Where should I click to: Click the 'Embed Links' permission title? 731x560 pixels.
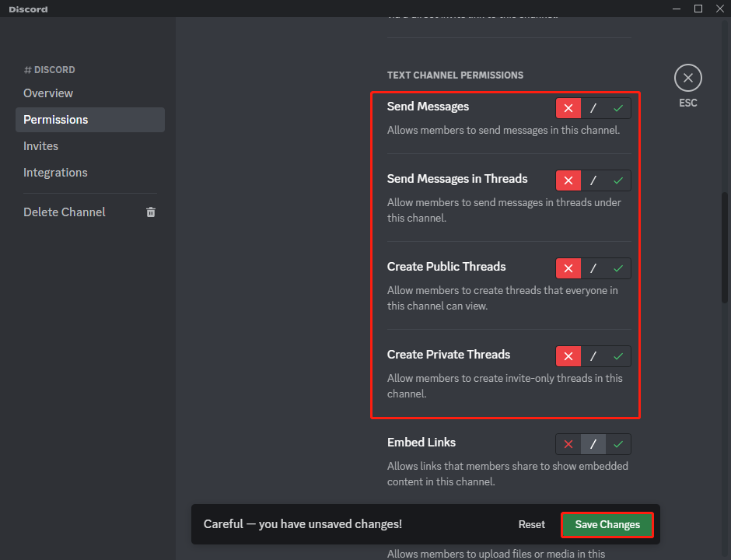[421, 442]
